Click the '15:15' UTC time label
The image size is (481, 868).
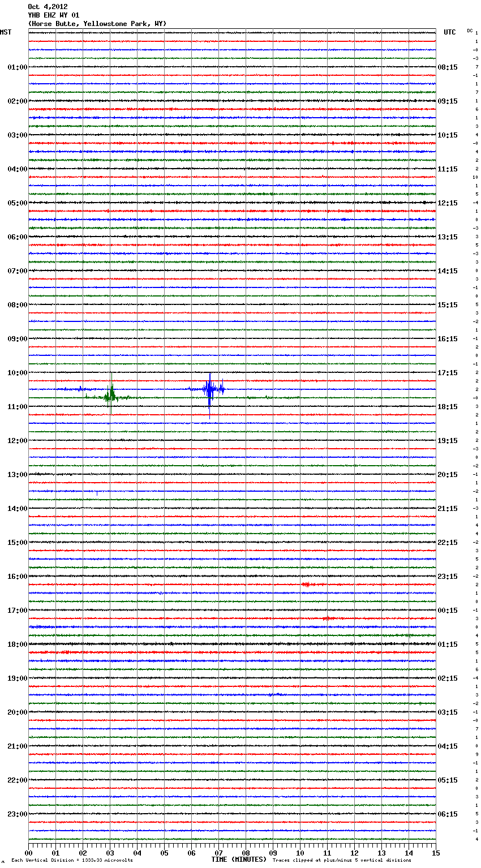point(448,305)
